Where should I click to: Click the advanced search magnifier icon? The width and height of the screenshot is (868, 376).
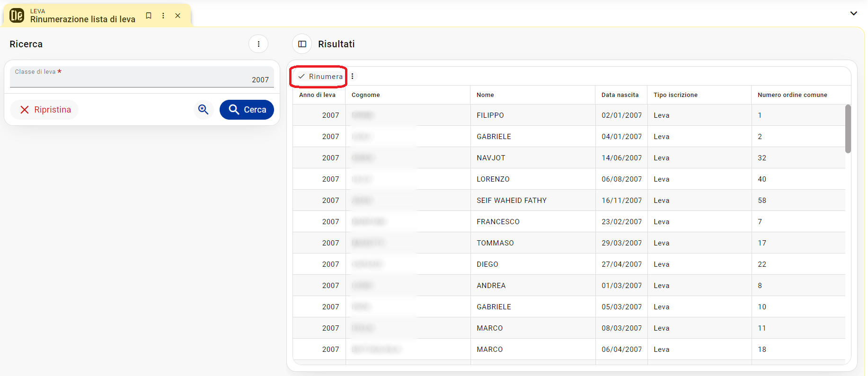point(204,110)
